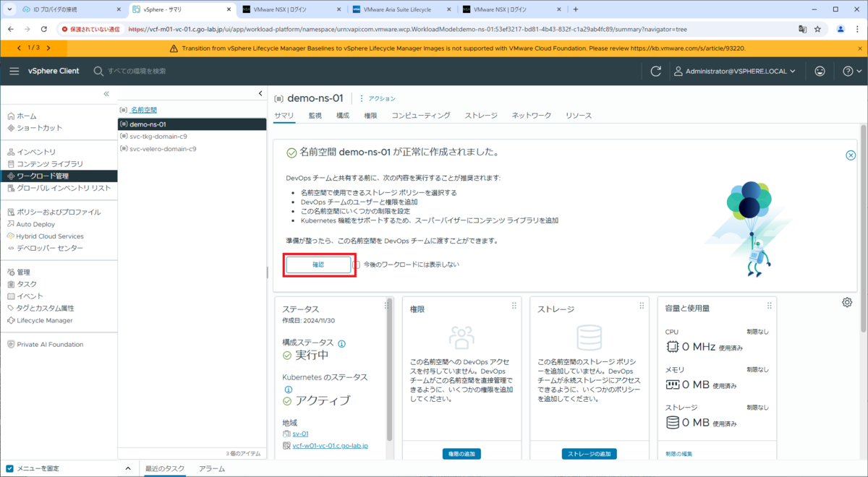Select ワークロード管理 in sidebar

coord(59,176)
